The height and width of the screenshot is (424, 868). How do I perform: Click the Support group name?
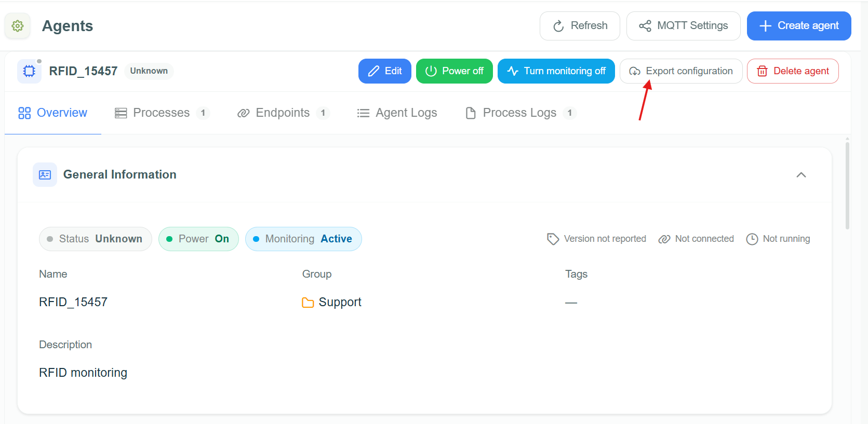point(340,303)
